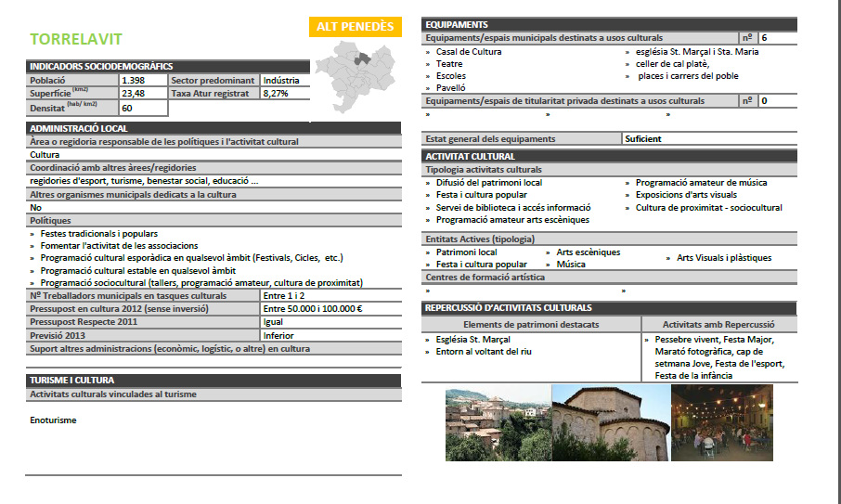
Task: Click the Alt Penedès region map
Action: pyautogui.click(x=356, y=76)
